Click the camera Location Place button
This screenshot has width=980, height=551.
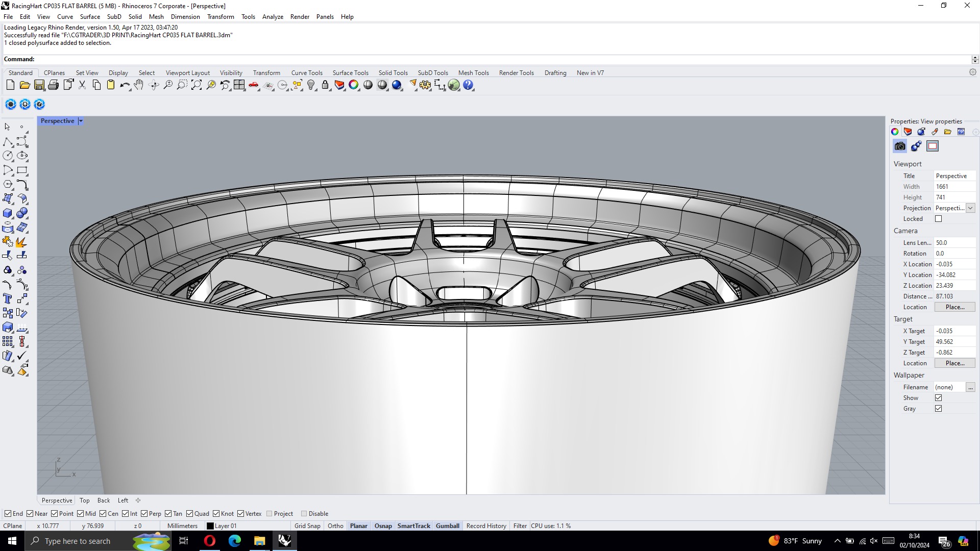point(954,307)
